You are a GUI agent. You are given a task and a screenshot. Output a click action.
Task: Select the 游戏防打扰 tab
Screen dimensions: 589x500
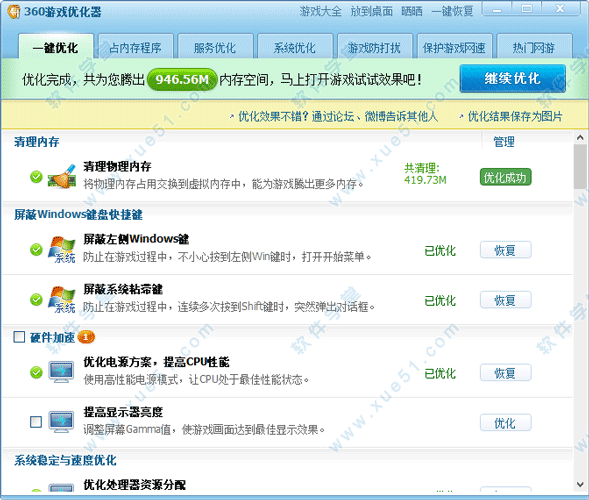pyautogui.click(x=375, y=47)
